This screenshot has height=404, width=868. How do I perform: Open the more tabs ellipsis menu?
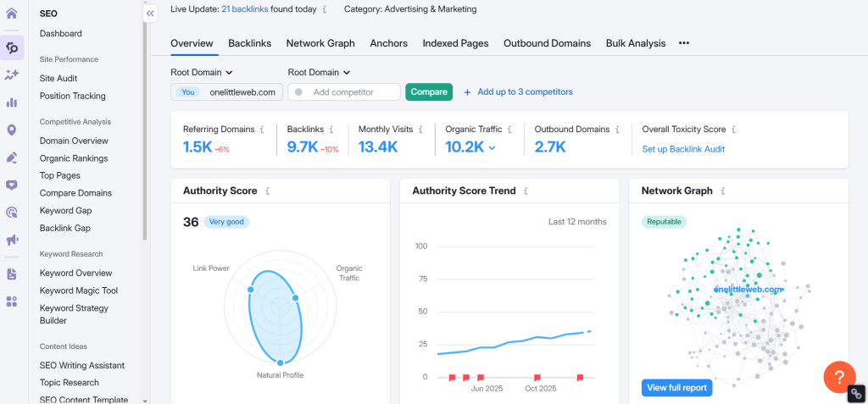click(x=684, y=43)
